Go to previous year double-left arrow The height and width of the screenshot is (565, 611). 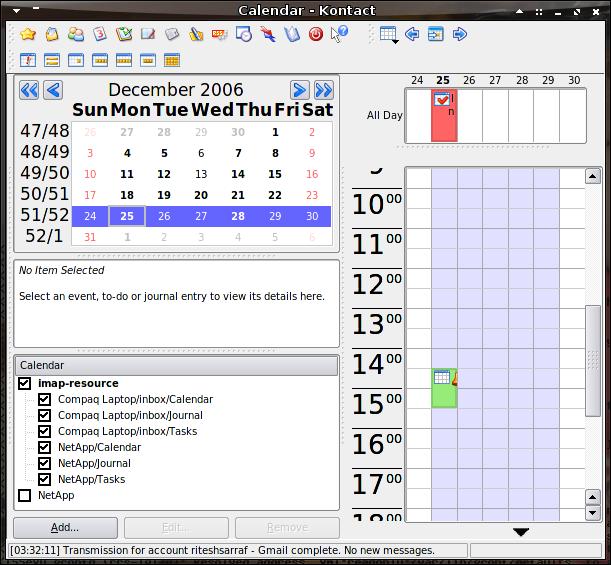pos(29,90)
